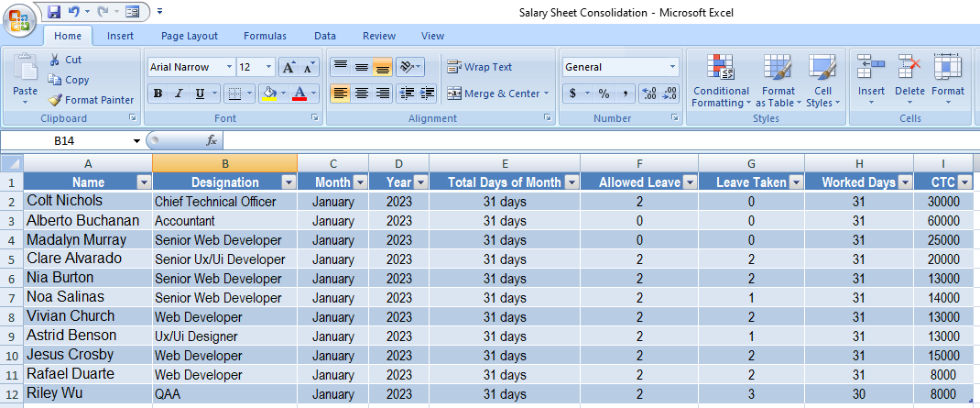Open the font size 12 dropdown
This screenshot has height=408, width=980.
click(x=268, y=67)
